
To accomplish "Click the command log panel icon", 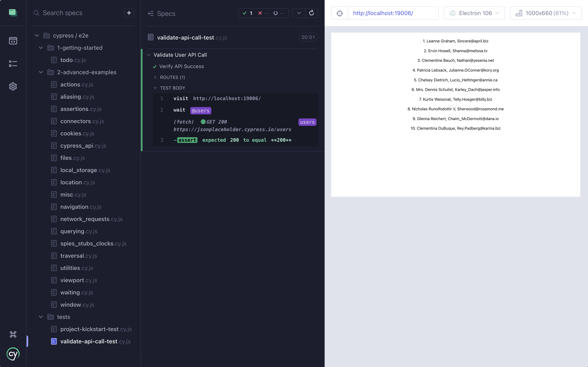I will click(13, 63).
